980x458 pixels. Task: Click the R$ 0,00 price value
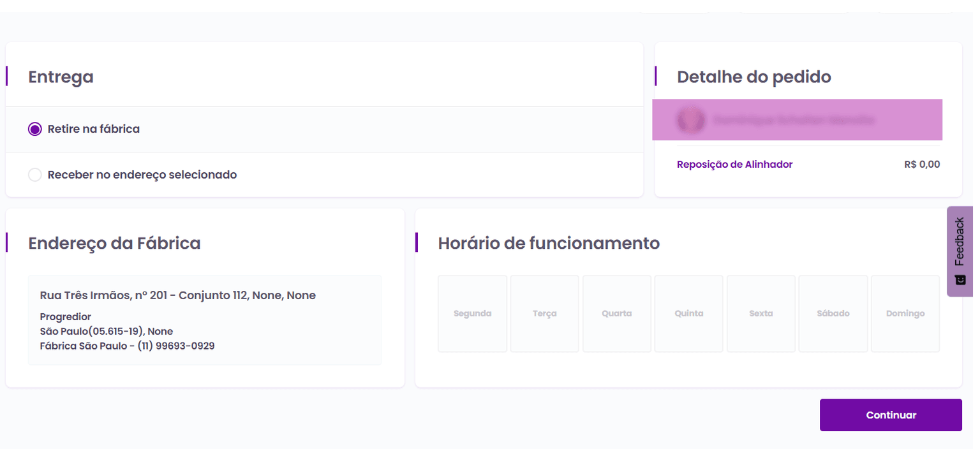tap(922, 165)
